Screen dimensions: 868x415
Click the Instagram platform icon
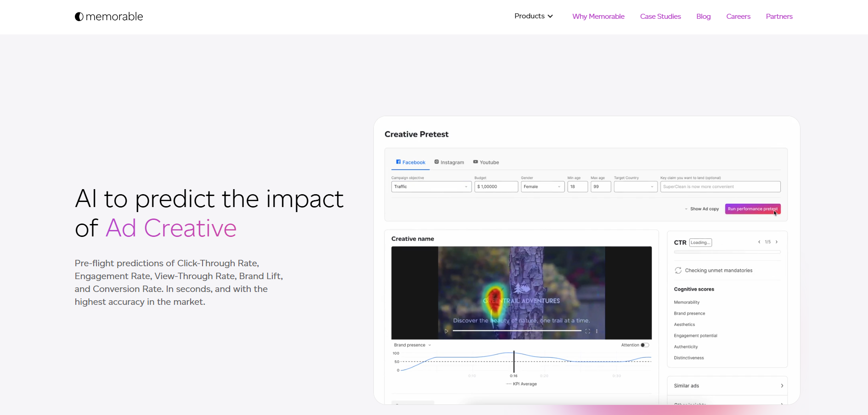click(437, 162)
